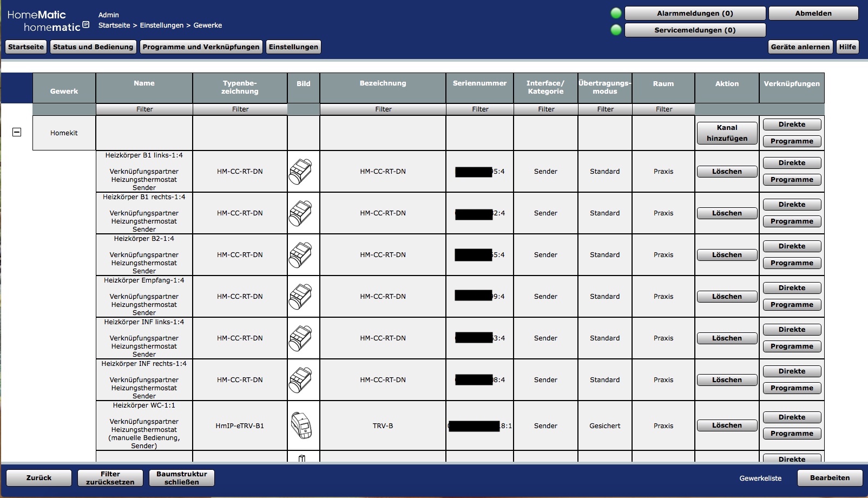Click thermostat image in Heizkörper B2 row
The height and width of the screenshot is (498, 868).
click(x=300, y=255)
